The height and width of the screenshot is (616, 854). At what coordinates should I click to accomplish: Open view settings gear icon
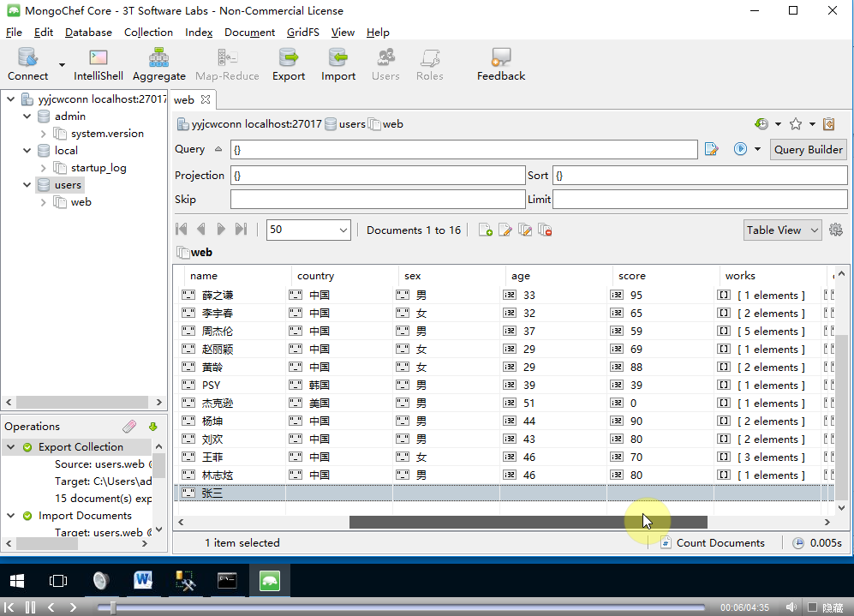coord(836,230)
